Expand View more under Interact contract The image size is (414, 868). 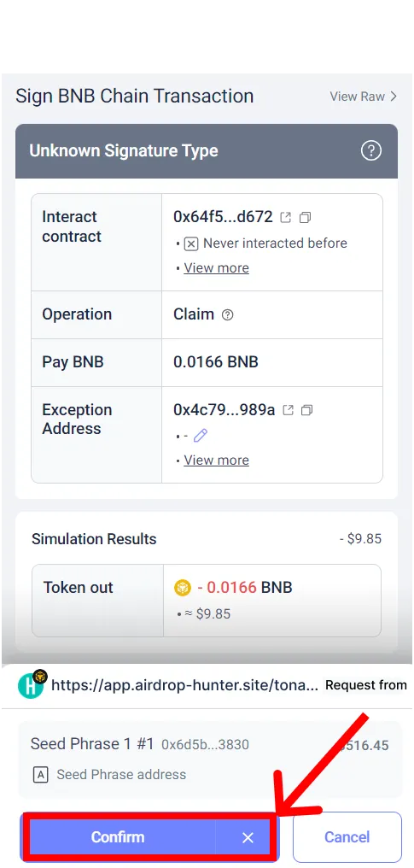click(216, 268)
